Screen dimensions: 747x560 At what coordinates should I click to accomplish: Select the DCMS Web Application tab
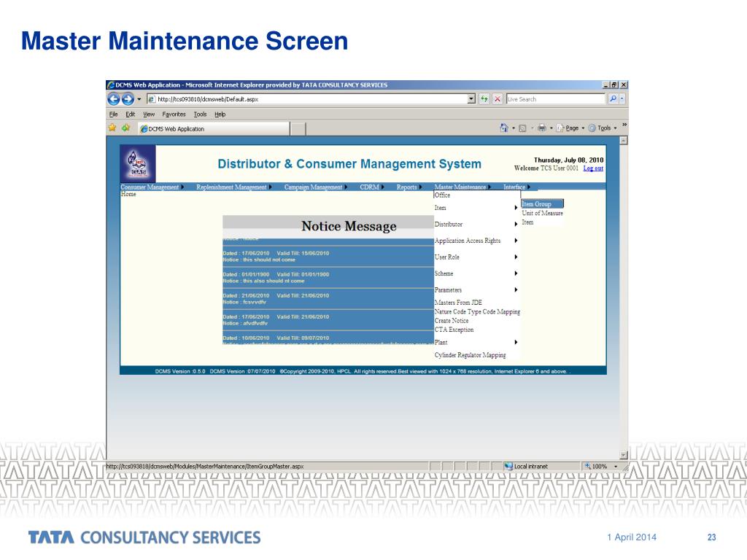point(214,128)
